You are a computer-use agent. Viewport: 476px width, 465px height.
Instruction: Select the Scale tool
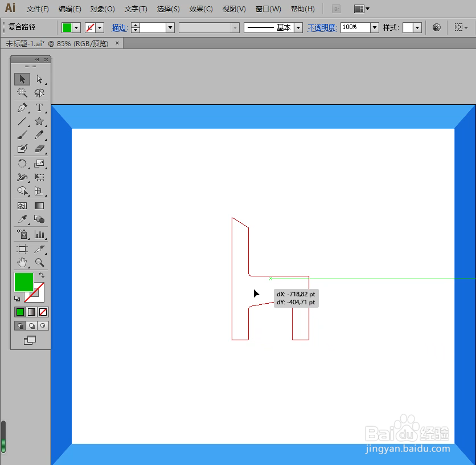coord(39,164)
